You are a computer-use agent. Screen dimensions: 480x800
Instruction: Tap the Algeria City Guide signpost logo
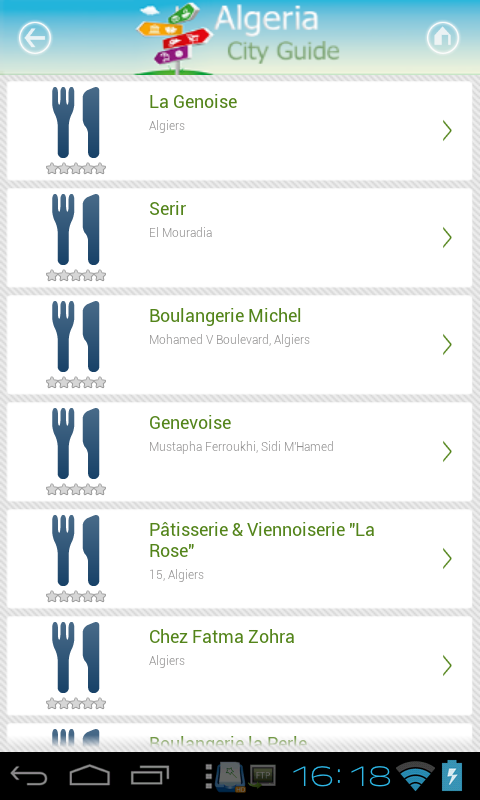tap(173, 39)
